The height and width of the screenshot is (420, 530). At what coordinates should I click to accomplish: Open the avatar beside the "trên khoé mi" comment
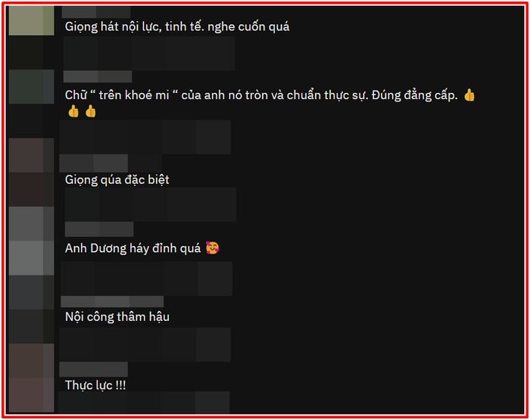tap(32, 86)
